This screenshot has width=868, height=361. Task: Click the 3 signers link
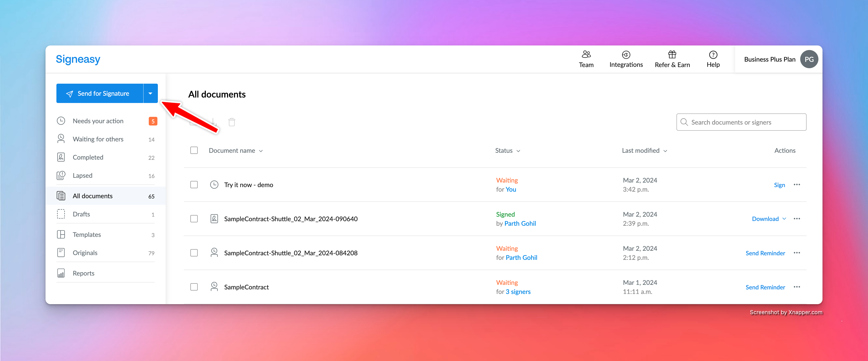pyautogui.click(x=518, y=292)
